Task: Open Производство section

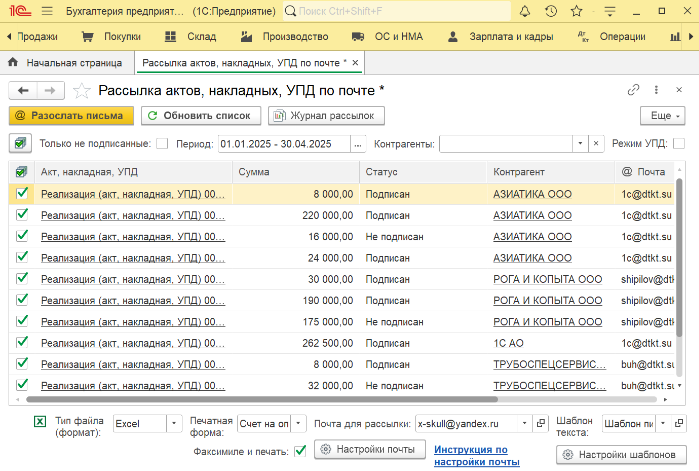Action: tap(284, 37)
